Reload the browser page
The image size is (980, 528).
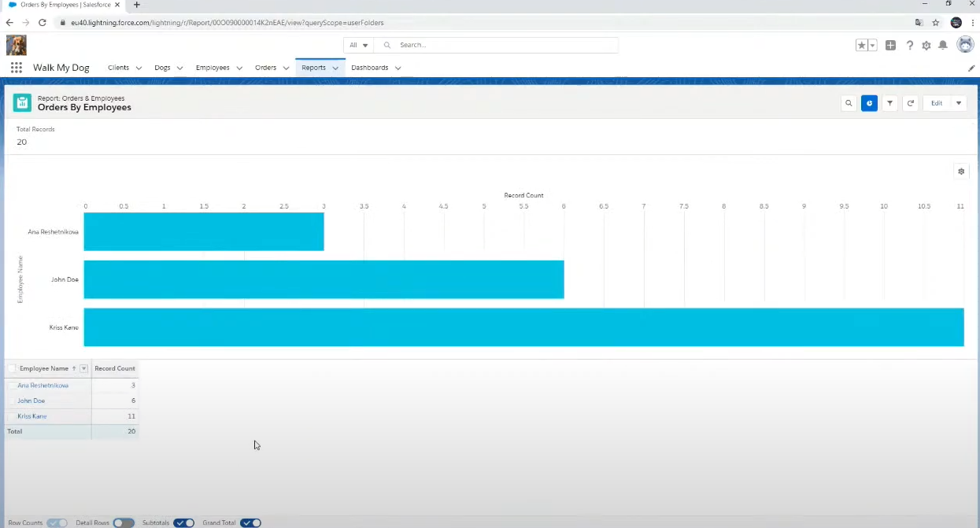[42, 23]
